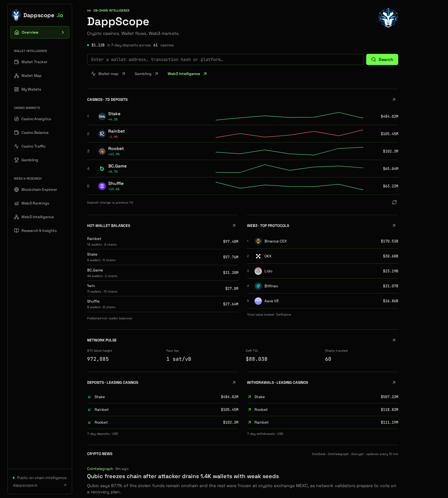Click the Rainbet casino logo icon
448x498 pixels.
point(102,134)
